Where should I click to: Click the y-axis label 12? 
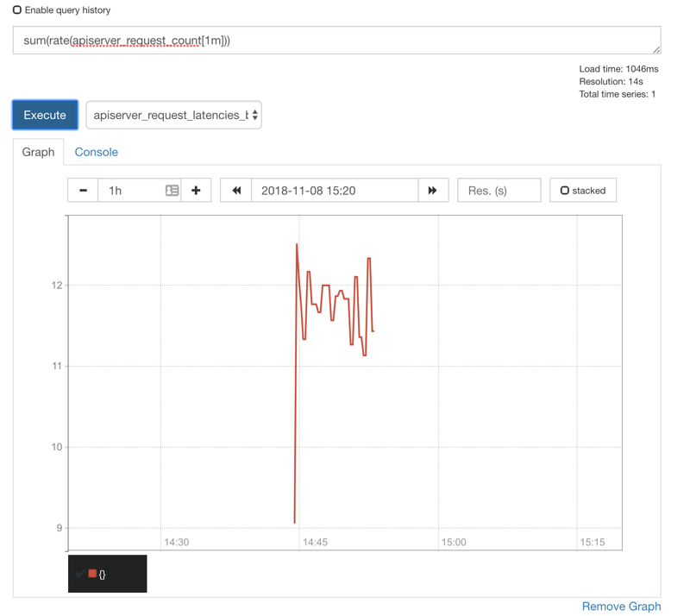point(57,286)
